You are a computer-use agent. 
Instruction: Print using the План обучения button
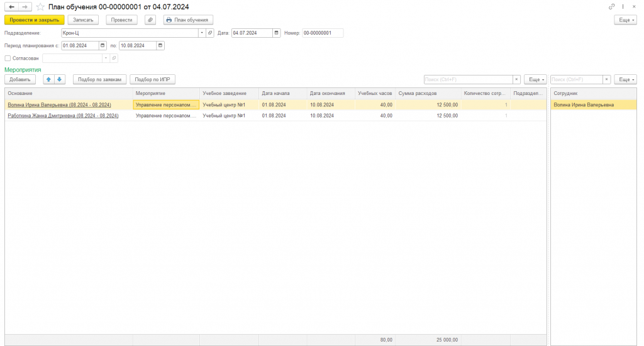188,20
